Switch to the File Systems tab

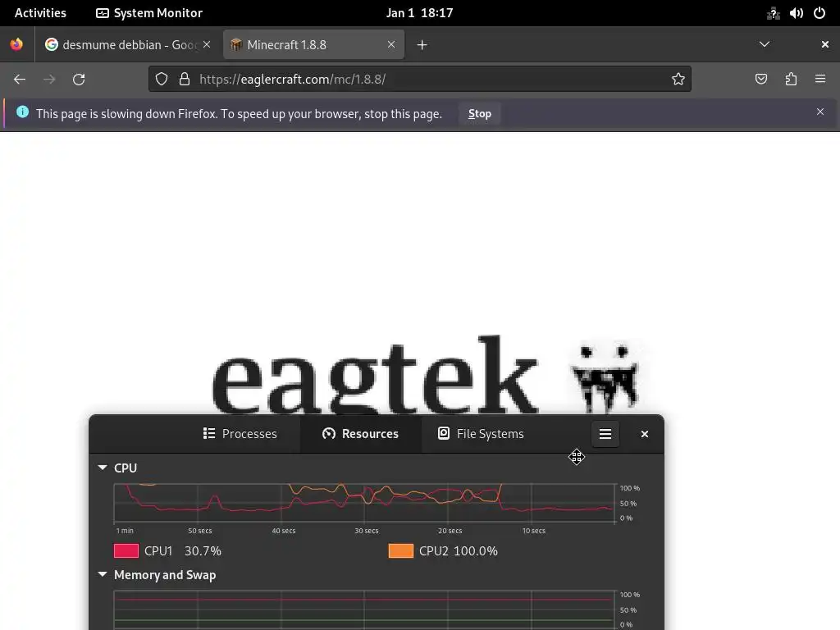pyautogui.click(x=481, y=433)
